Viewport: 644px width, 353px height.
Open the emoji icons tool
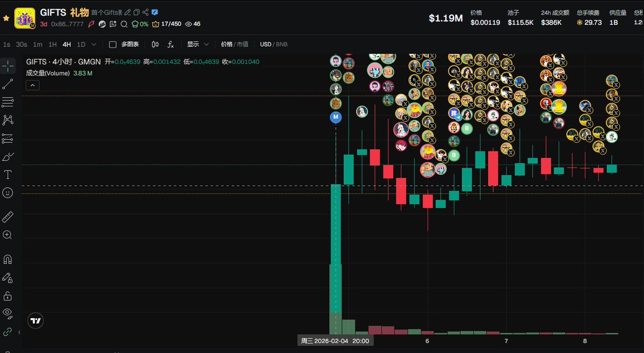point(8,193)
